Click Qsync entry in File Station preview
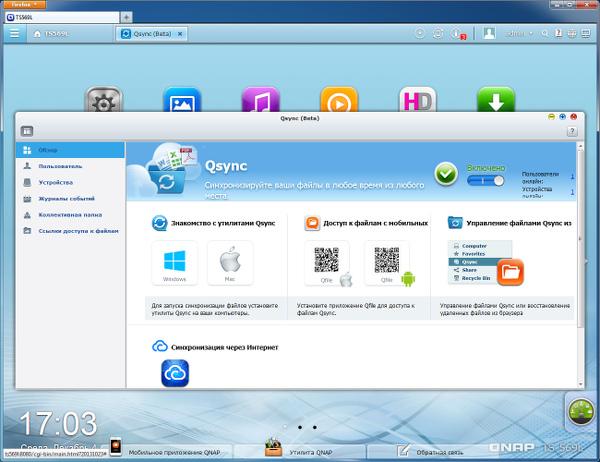Viewport: 600px width, 462px height. pyautogui.click(x=473, y=262)
